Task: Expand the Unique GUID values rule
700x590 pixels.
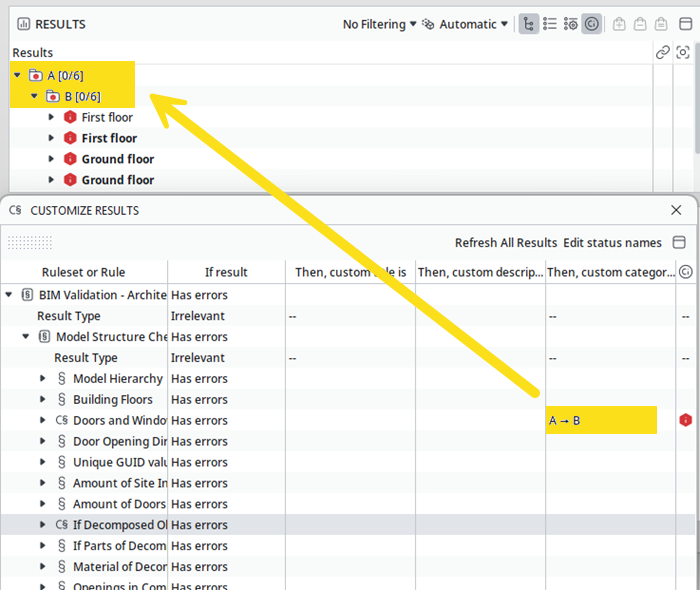Action: coord(43,462)
